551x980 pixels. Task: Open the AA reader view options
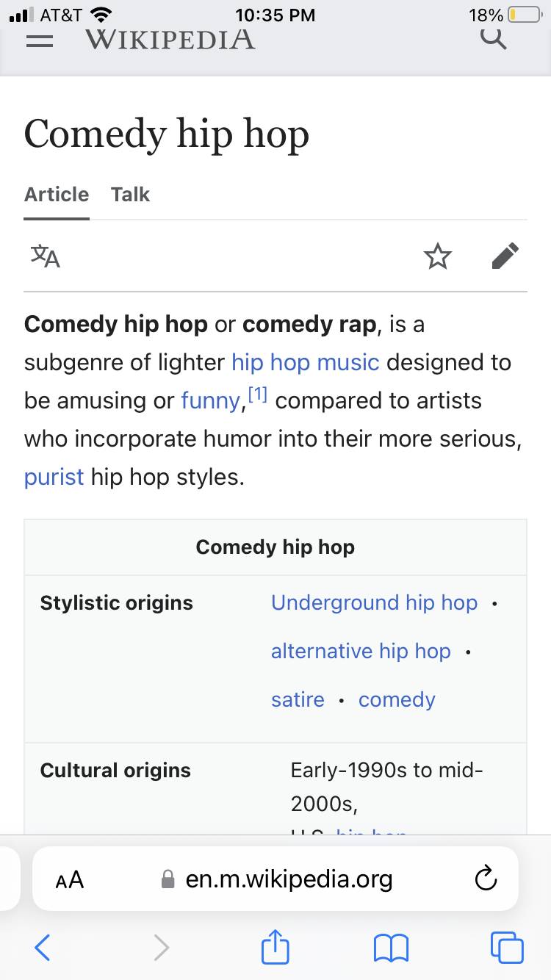pos(70,879)
